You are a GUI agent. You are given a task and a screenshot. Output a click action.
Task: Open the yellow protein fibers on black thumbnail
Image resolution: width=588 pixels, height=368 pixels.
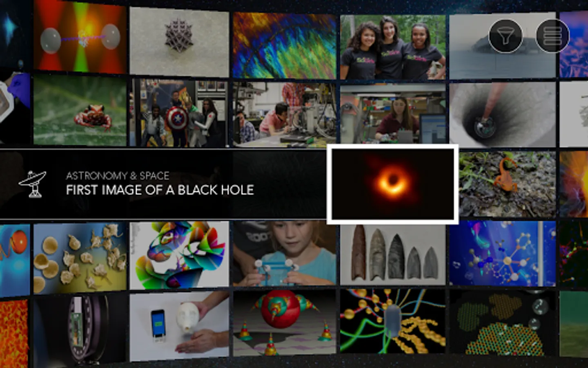393,321
